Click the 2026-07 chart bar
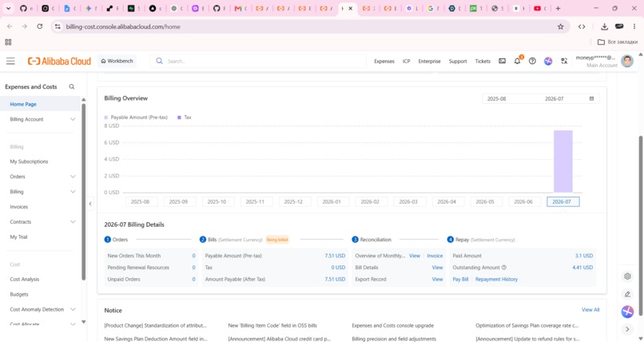 [x=563, y=161]
